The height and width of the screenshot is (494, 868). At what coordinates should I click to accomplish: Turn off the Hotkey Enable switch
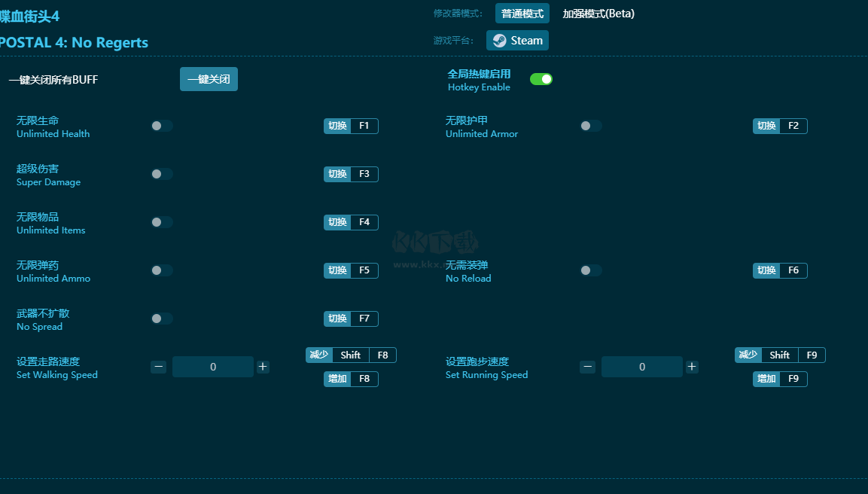[541, 79]
